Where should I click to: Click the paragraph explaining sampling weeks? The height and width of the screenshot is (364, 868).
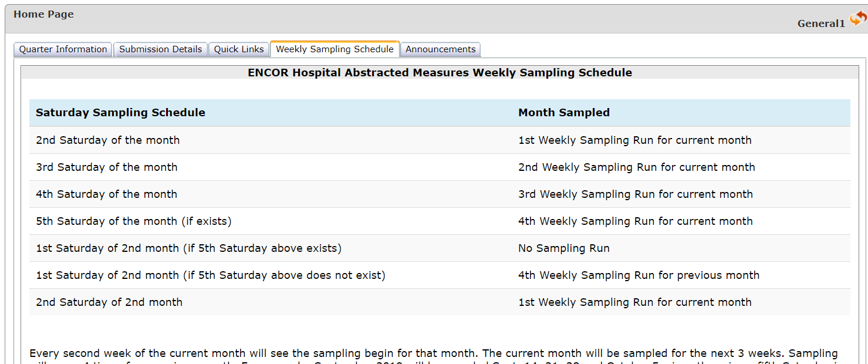pyautogui.click(x=434, y=356)
